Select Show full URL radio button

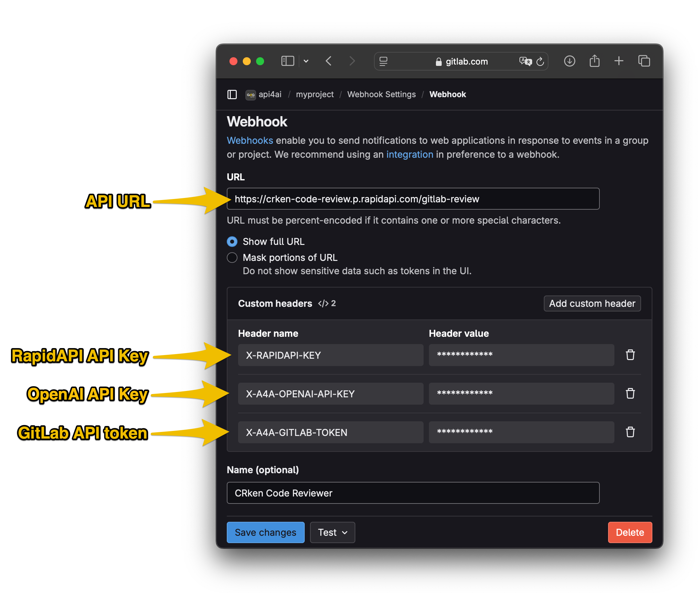pyautogui.click(x=232, y=241)
